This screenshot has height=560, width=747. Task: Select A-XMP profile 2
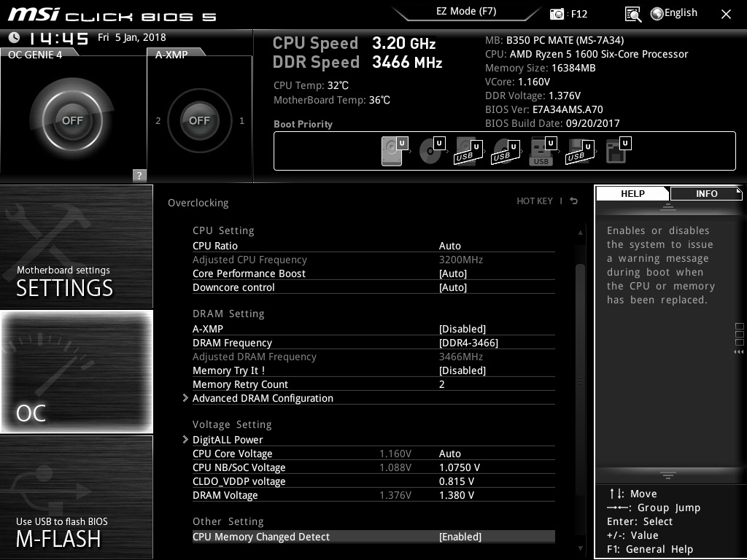158,121
